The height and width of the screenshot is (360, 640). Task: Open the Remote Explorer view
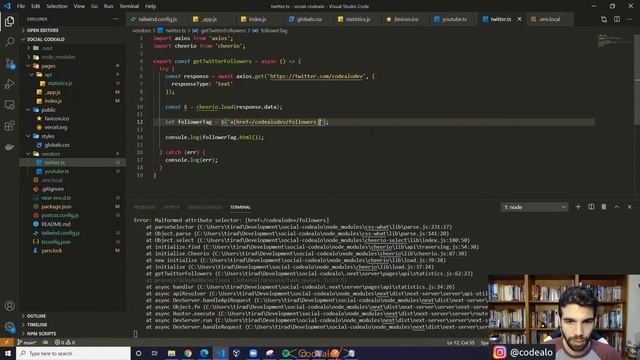(x=9, y=105)
